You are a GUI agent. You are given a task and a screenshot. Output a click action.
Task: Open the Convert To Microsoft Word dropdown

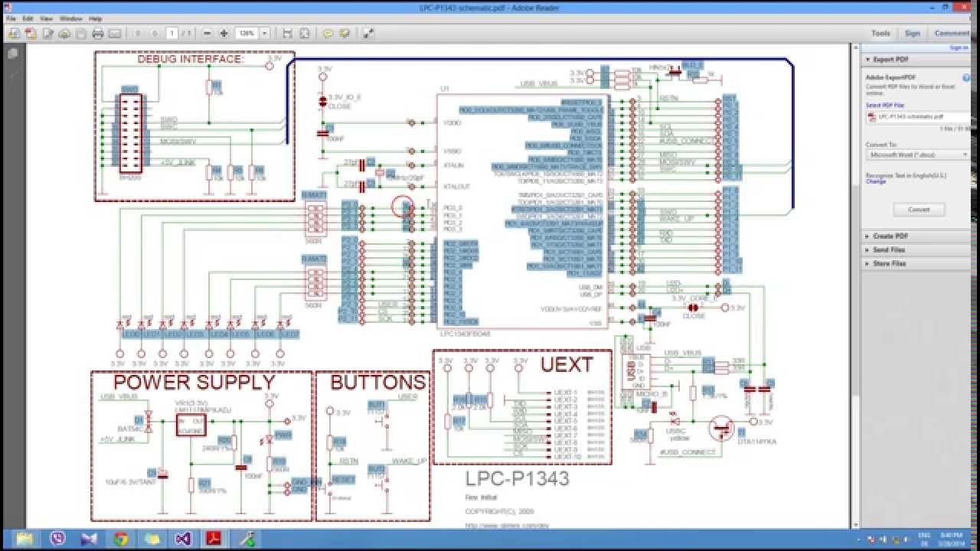point(918,155)
